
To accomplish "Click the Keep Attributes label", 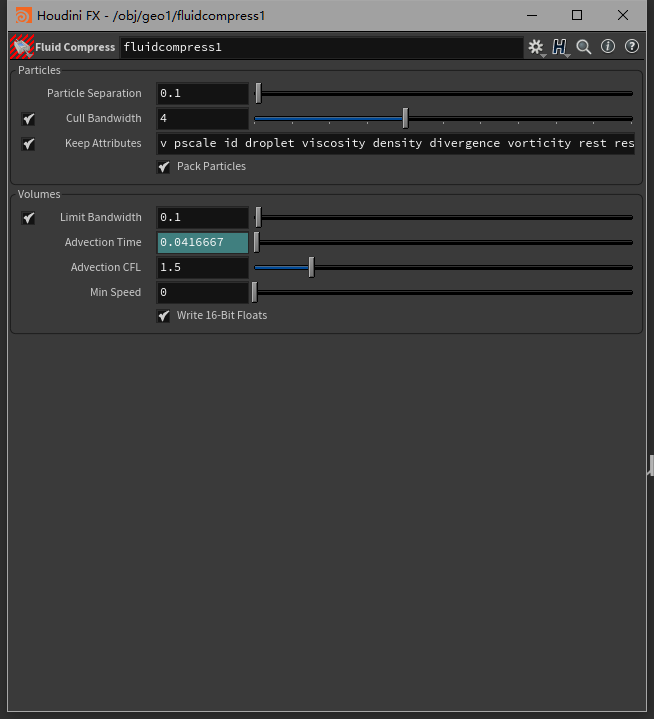I will point(103,143).
